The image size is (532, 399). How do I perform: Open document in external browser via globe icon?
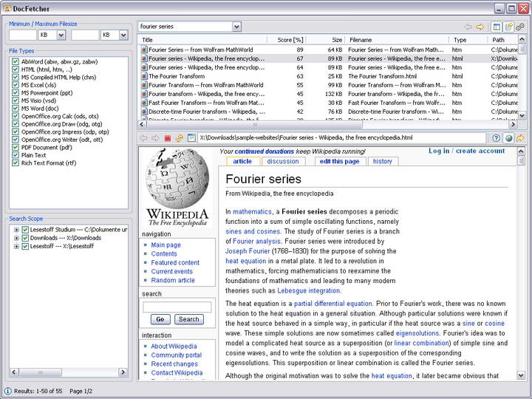pyautogui.click(x=508, y=138)
